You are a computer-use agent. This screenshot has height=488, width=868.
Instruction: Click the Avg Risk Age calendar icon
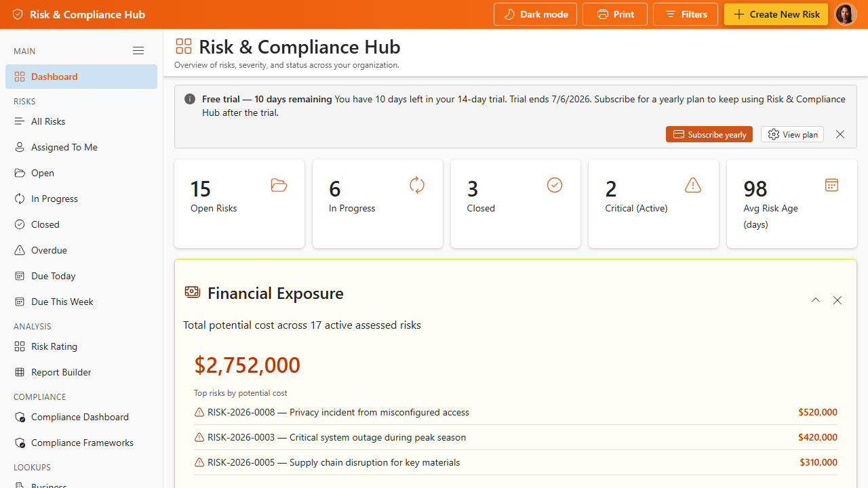point(831,185)
